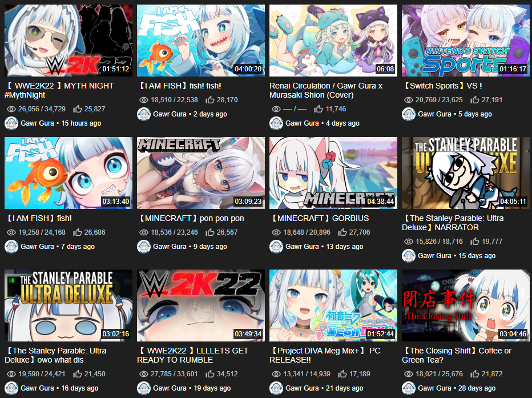The width and height of the screenshot is (532, 398).
Task: Click Gawr Gura channel name under Project DIVA video
Action: (x=302, y=388)
